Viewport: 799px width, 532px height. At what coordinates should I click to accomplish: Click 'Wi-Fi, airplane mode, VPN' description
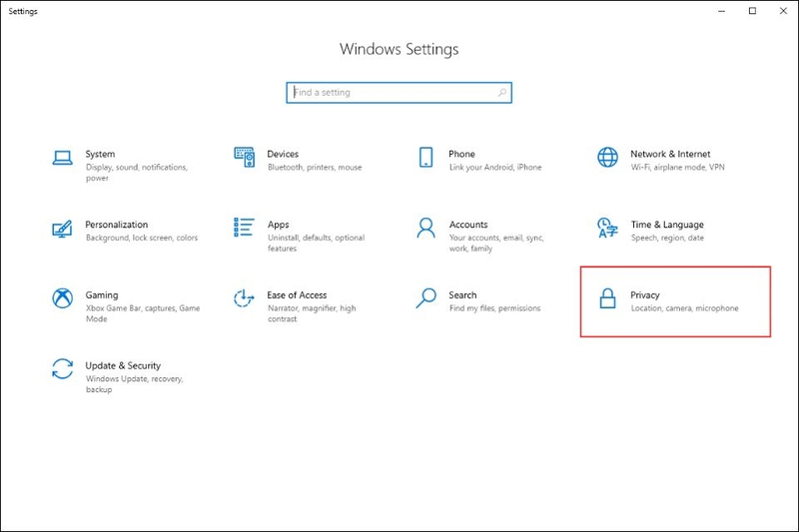[x=678, y=167]
